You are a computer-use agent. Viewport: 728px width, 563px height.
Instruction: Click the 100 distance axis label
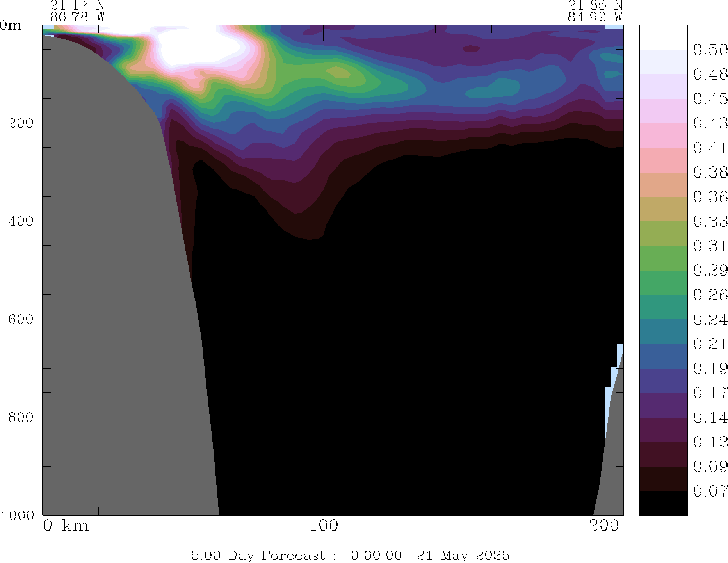(x=324, y=526)
